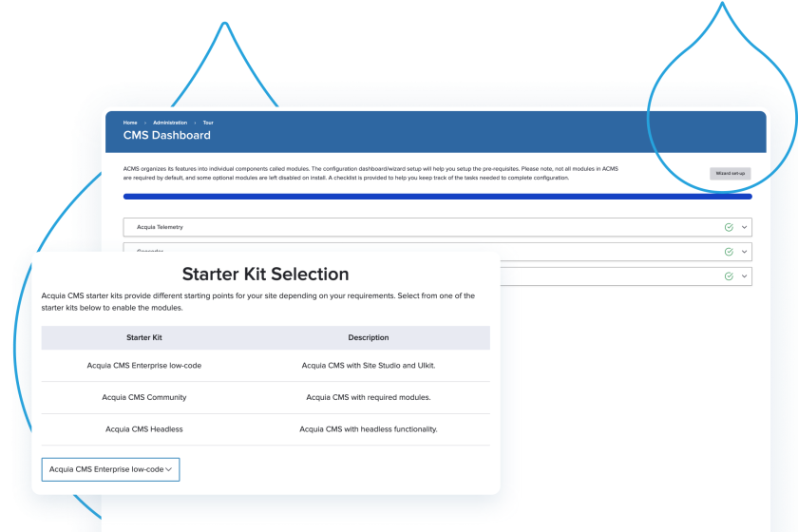
Task: Click the blue configuration progress bar
Action: [x=437, y=197]
